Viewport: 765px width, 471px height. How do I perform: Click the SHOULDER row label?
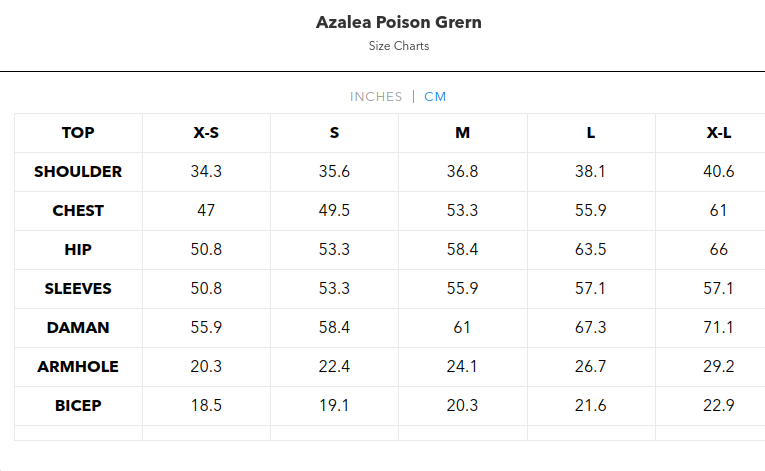point(78,172)
